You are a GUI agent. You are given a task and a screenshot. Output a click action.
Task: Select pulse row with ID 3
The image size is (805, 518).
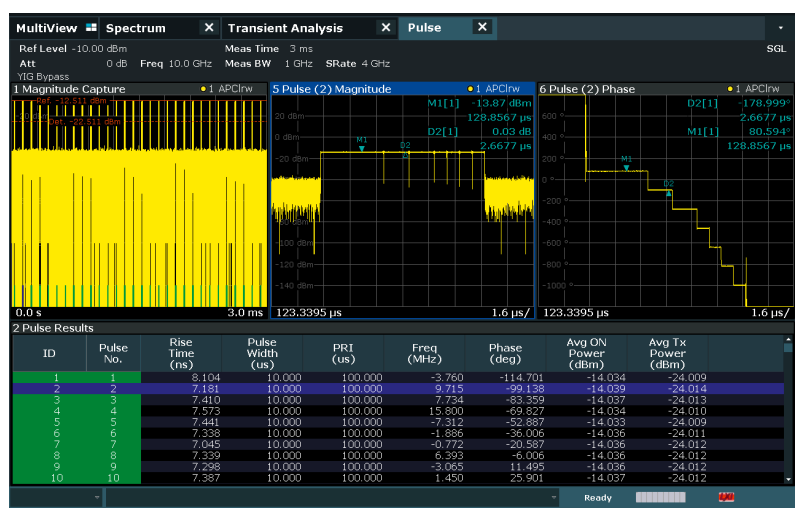coord(398,400)
